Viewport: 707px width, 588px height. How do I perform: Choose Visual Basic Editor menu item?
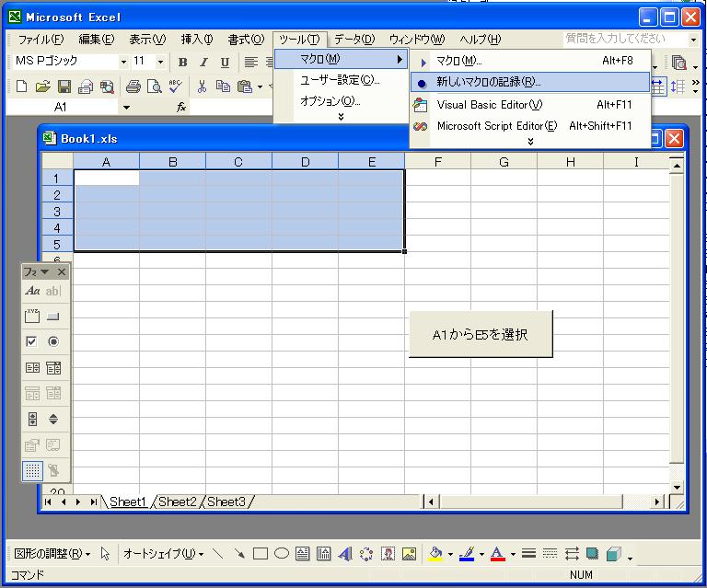530,105
